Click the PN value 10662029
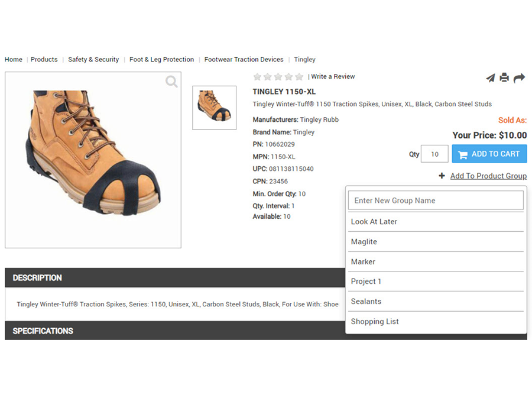The image size is (532, 398). [280, 144]
